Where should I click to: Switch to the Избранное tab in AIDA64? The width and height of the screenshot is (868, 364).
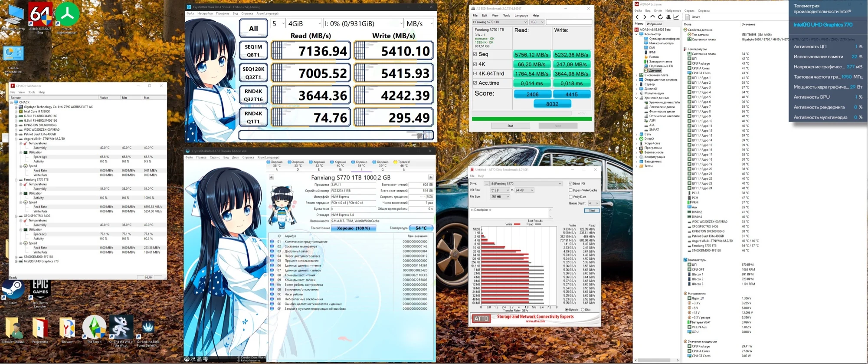pyautogui.click(x=654, y=24)
